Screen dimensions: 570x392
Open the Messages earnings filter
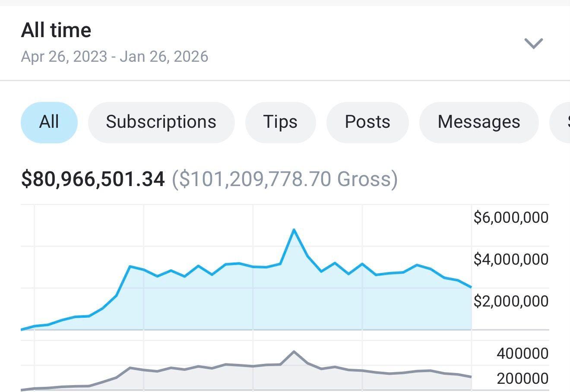479,122
